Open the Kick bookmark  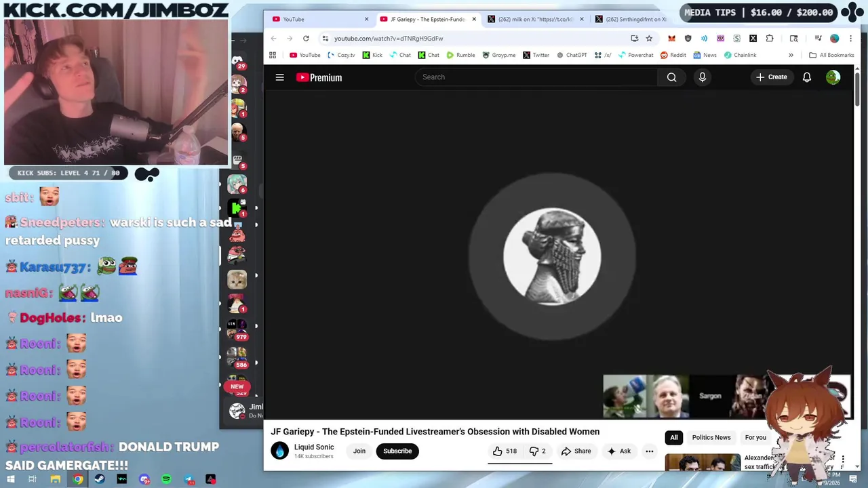pyautogui.click(x=372, y=55)
